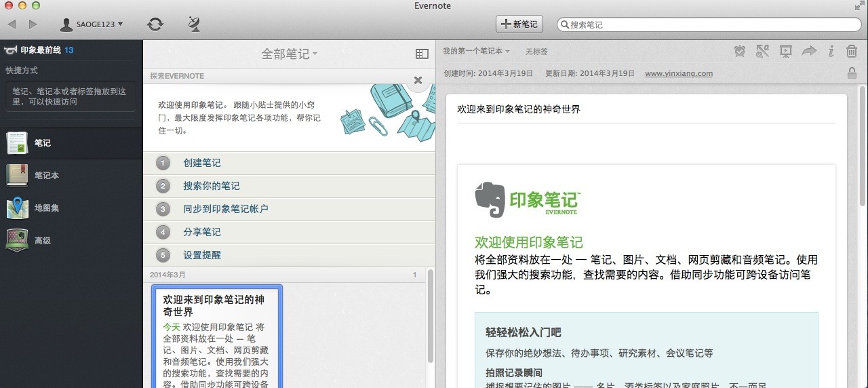The height and width of the screenshot is (388, 868).
Task: Click the presentation mode icon
Action: [785, 51]
